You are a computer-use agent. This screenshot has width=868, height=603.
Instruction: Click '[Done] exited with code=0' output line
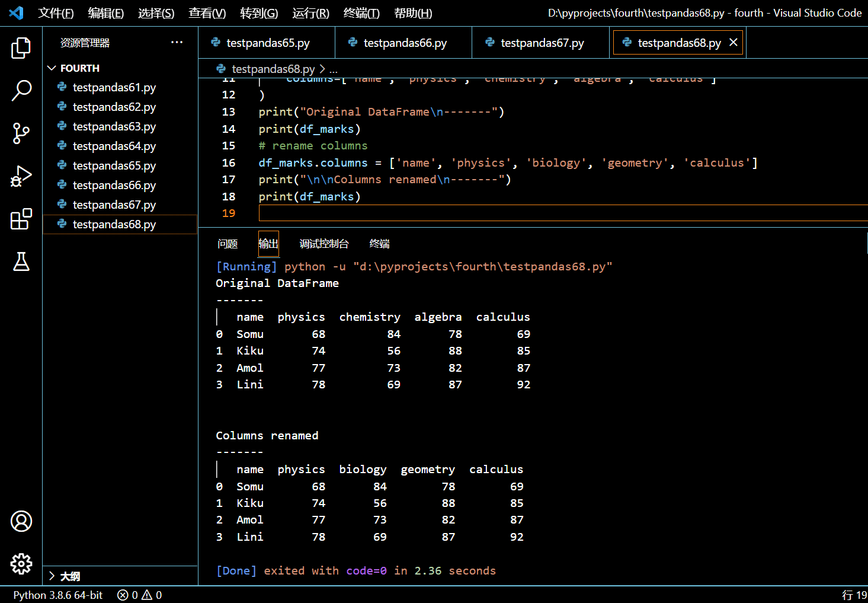click(355, 570)
